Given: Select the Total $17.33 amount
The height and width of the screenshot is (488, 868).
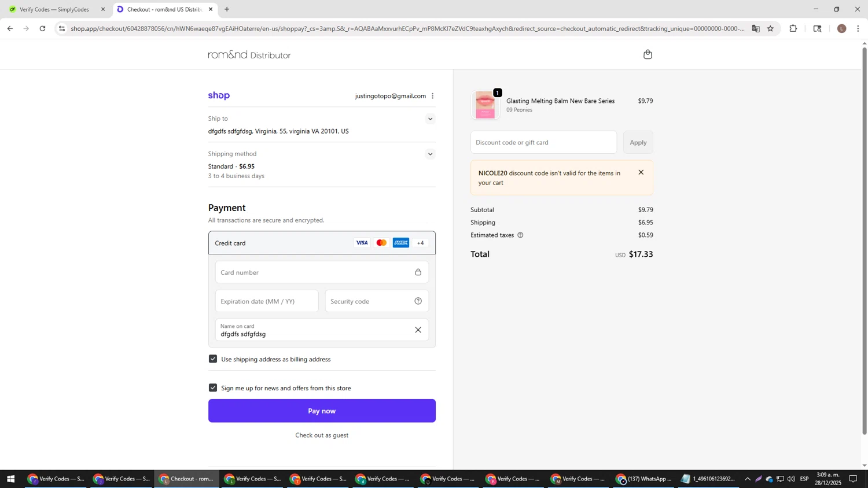Looking at the screenshot, I should tap(641, 254).
